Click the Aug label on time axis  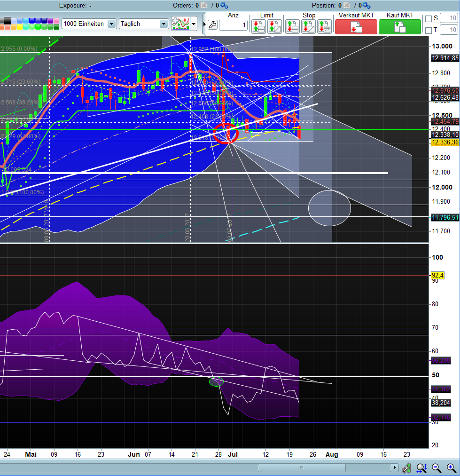click(x=332, y=454)
